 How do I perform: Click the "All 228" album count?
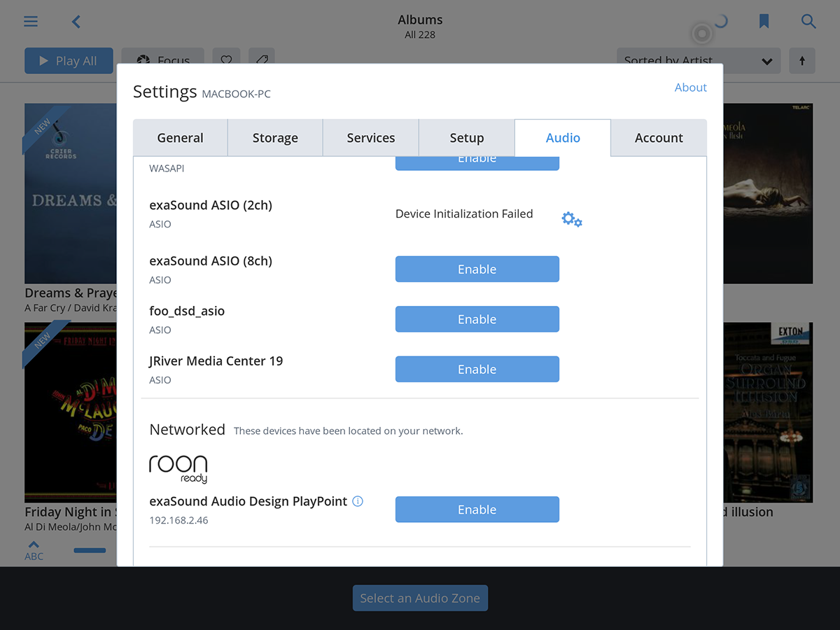pyautogui.click(x=420, y=35)
